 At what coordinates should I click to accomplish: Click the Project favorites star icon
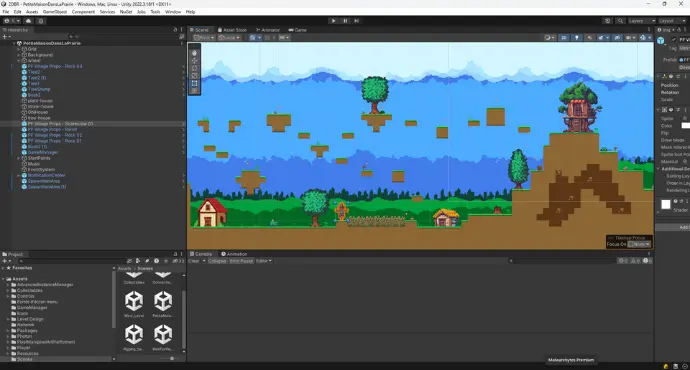pos(166,261)
